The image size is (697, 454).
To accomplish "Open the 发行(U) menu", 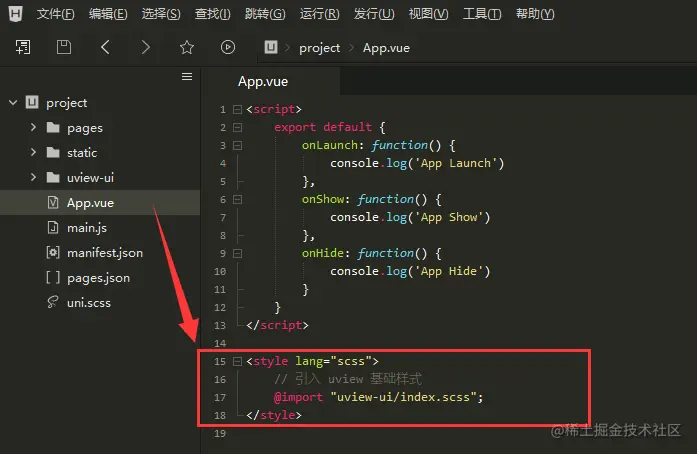I will [x=374, y=14].
